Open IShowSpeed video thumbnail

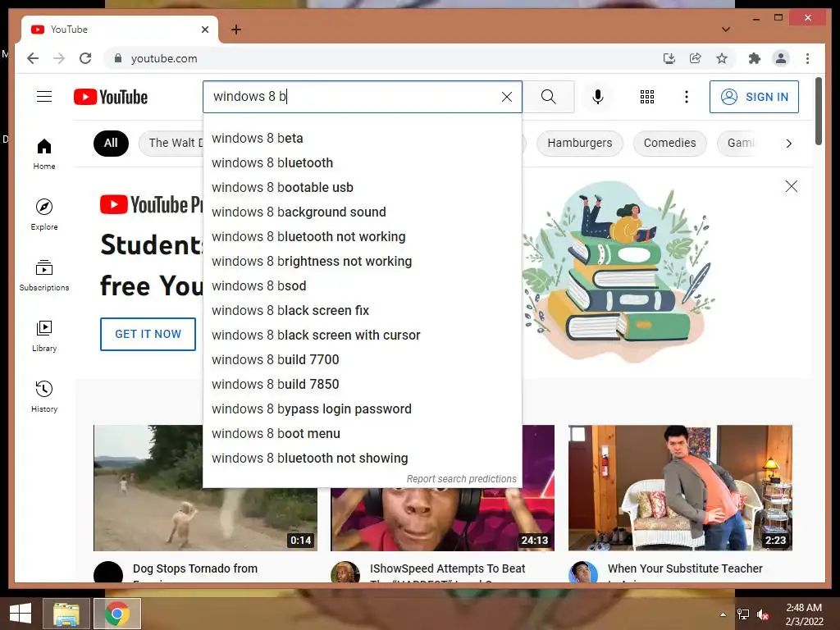point(442,519)
